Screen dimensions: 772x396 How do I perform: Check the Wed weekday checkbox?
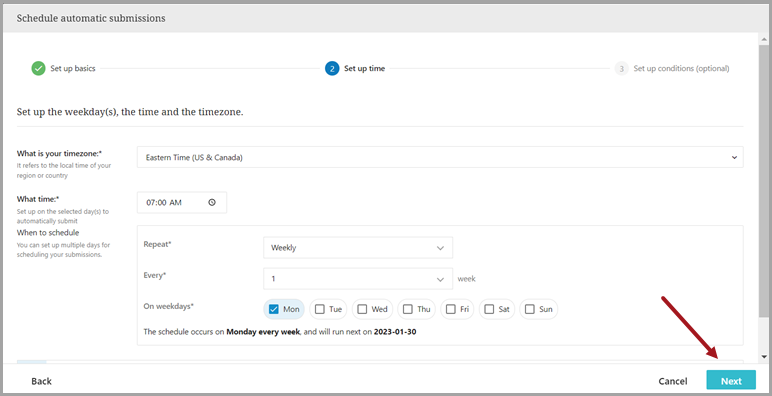pyautogui.click(x=362, y=309)
